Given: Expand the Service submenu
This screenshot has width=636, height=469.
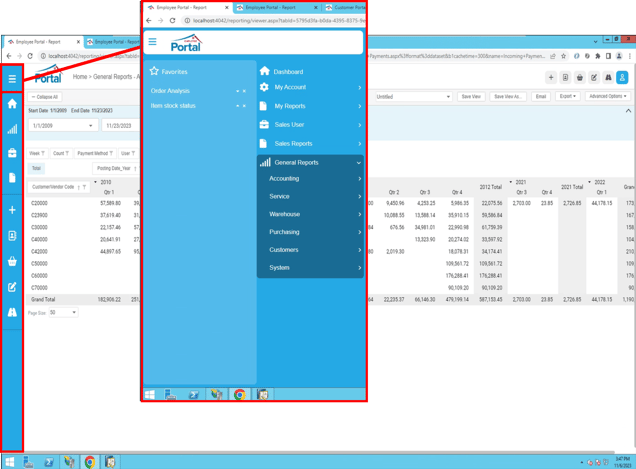Looking at the screenshot, I should [310, 196].
